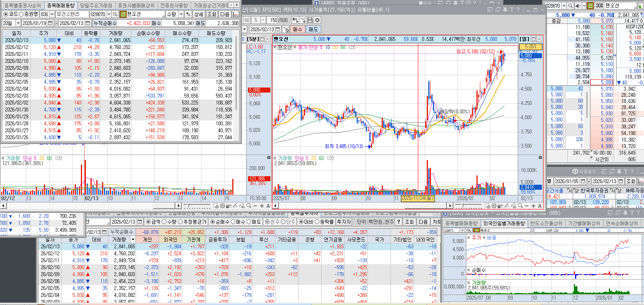Open the stock code search magnifier icon
The width and height of the screenshot is (644, 305).
(115, 14)
